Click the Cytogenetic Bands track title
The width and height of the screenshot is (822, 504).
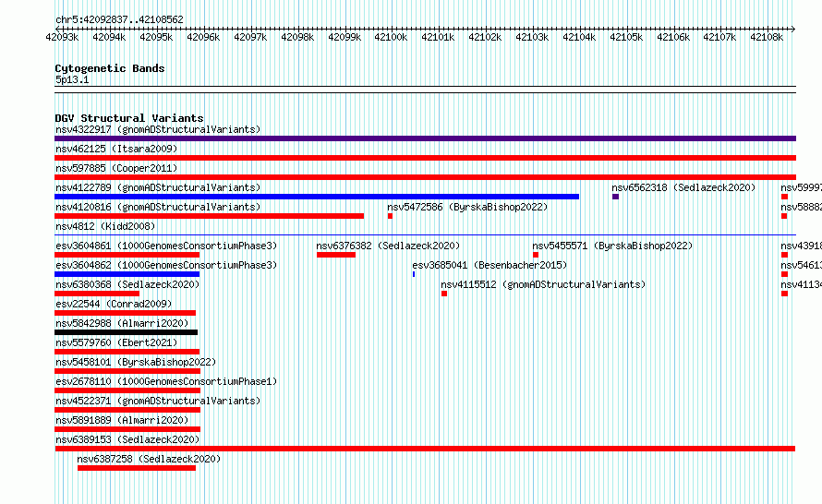point(110,68)
